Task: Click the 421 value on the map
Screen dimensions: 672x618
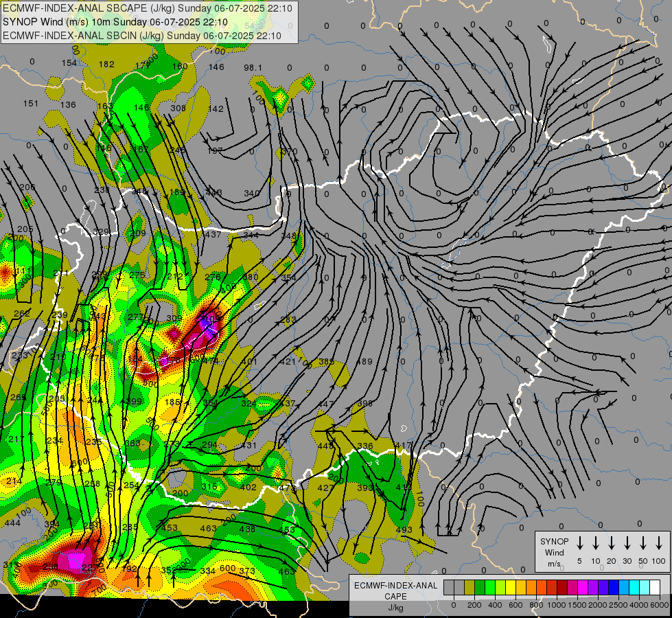Action: point(288,362)
